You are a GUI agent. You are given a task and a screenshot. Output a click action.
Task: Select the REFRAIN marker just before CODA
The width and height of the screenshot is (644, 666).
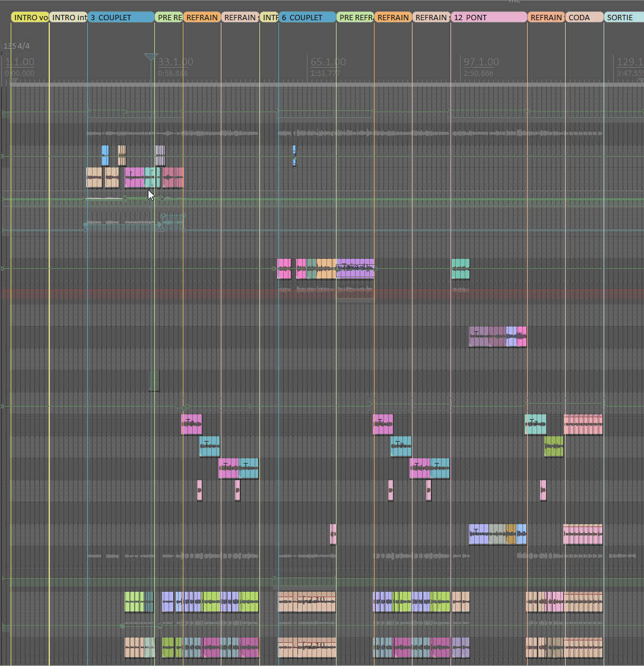[546, 17]
